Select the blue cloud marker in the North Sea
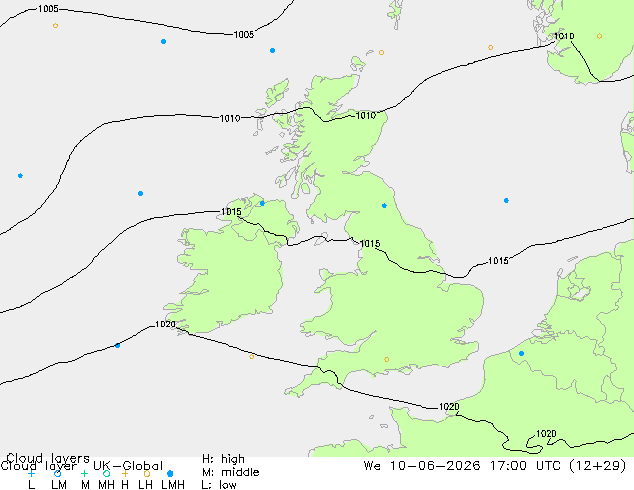The height and width of the screenshot is (490, 634). pos(506,201)
